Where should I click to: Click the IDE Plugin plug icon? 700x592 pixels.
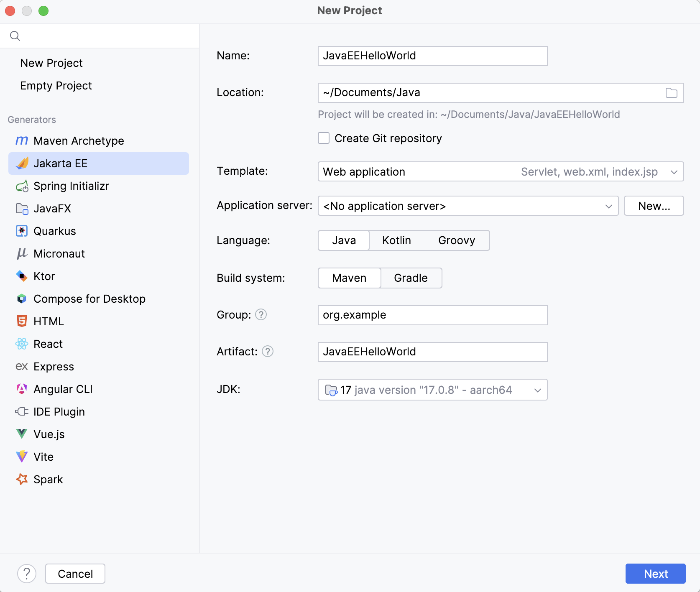click(x=22, y=412)
